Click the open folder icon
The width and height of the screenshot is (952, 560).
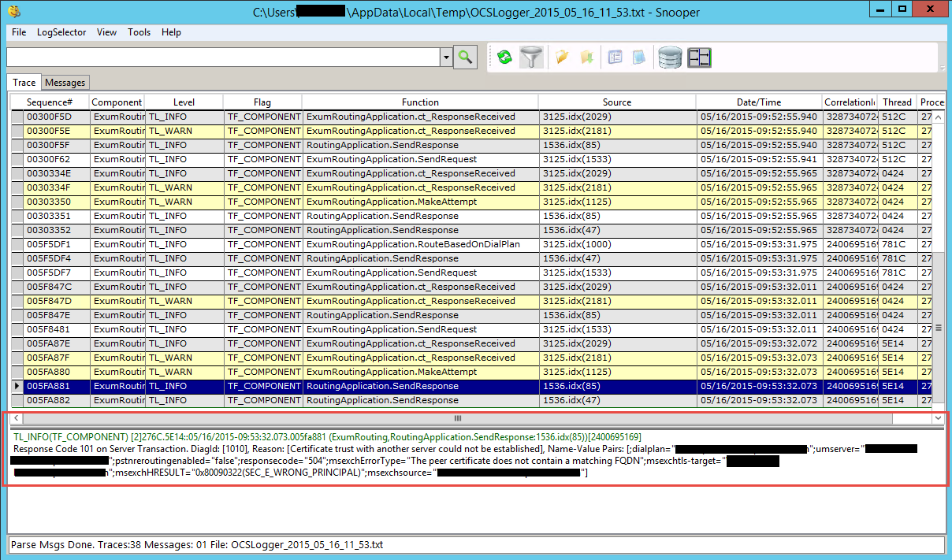(x=561, y=57)
